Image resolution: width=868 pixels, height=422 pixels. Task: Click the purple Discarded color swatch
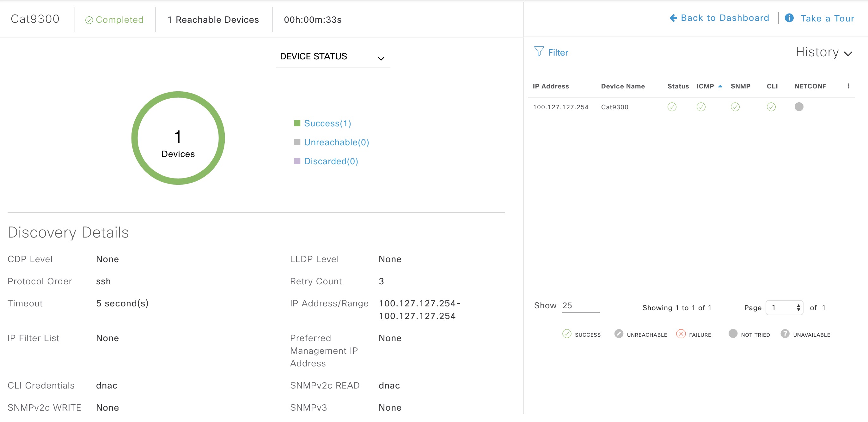point(297,161)
